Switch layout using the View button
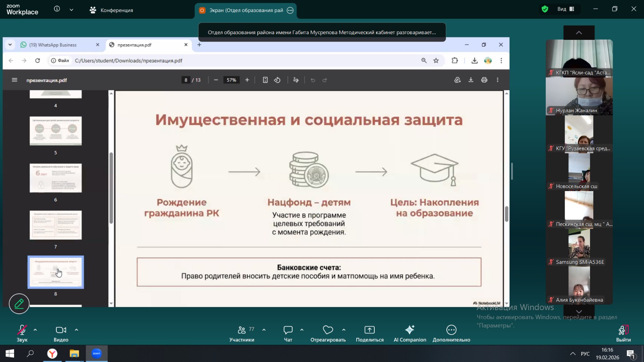 click(x=566, y=9)
